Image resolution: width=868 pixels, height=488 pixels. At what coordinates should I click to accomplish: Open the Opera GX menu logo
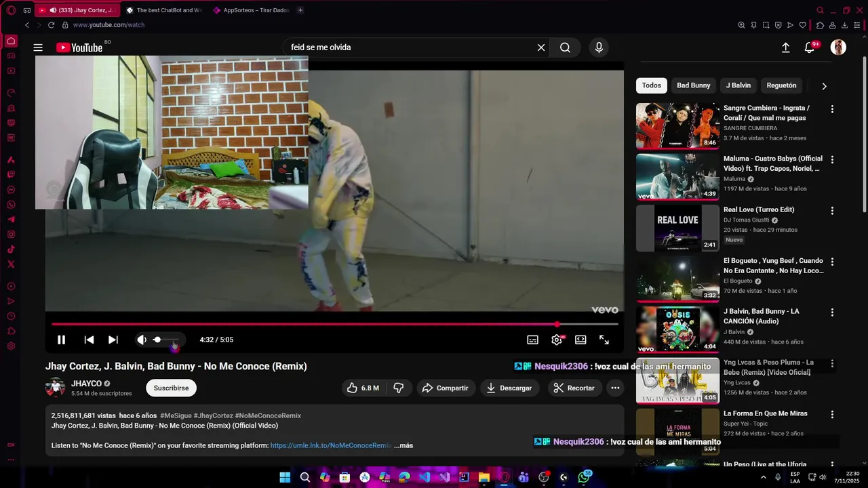[x=11, y=10]
